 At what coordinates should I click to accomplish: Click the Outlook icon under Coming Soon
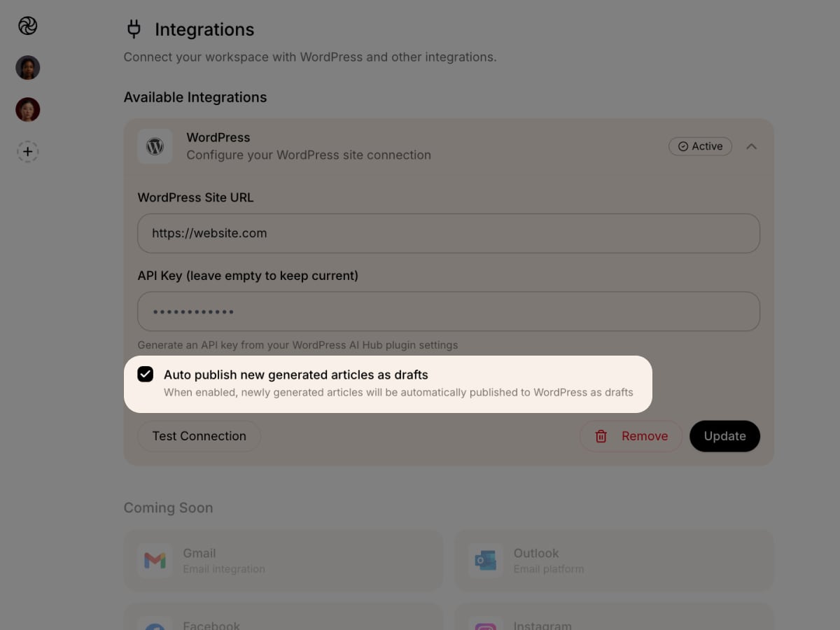[485, 560]
